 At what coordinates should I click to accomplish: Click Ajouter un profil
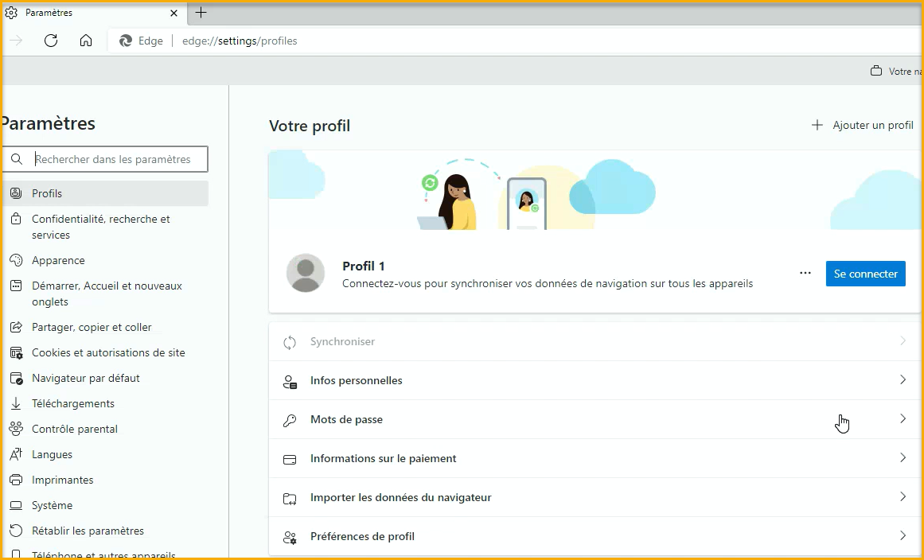[863, 125]
